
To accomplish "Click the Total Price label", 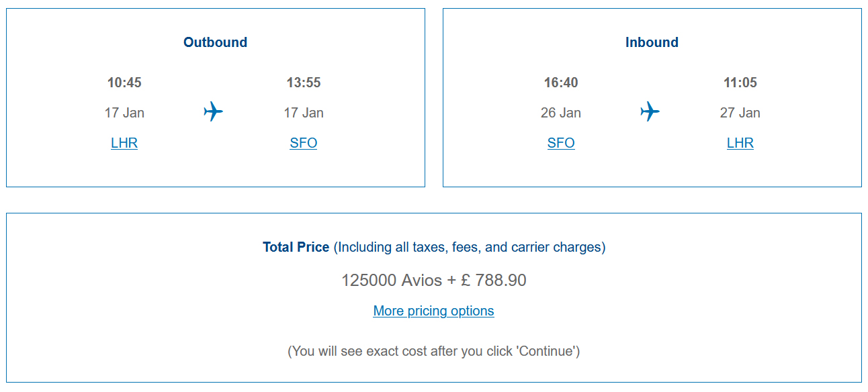I will click(x=296, y=247).
